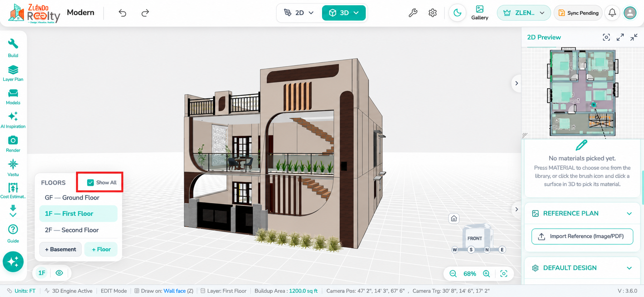Viewport: 644px width, 297px height.
Task: Open the 3D view mode dropdown
Action: [344, 13]
